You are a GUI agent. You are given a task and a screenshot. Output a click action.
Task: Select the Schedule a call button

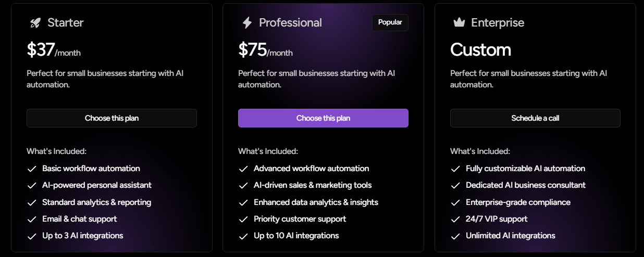point(535,118)
